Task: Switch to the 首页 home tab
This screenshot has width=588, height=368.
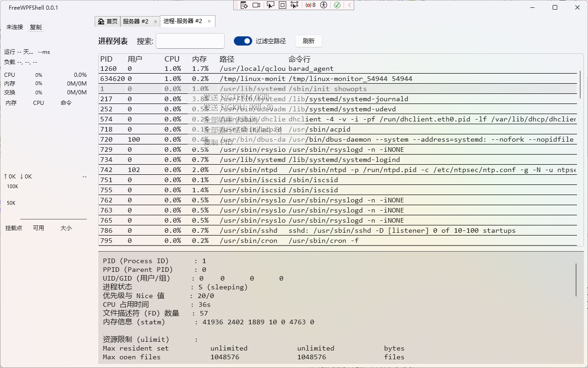Action: pyautogui.click(x=108, y=21)
